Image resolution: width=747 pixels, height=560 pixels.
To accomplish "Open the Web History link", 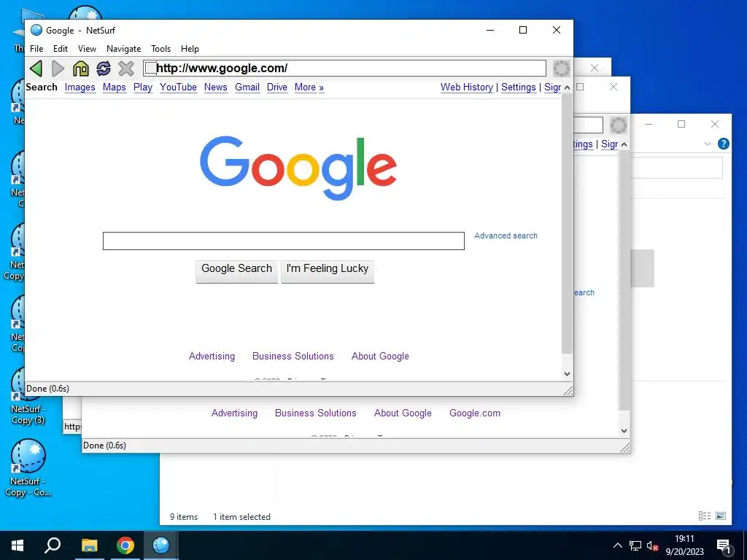I will click(467, 87).
